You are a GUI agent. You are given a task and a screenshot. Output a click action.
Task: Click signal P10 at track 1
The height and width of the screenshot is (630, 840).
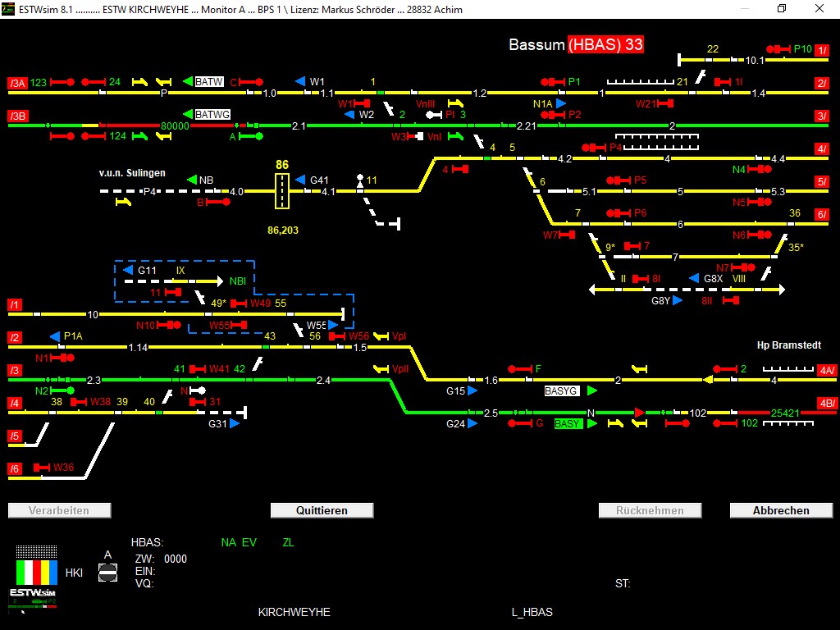[778, 49]
